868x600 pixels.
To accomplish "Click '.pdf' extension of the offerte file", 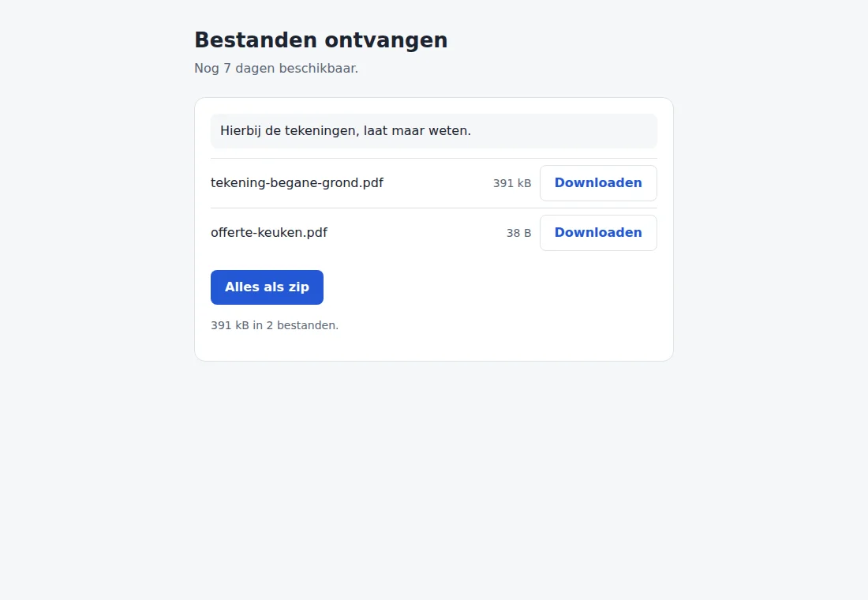I will tap(314, 233).
